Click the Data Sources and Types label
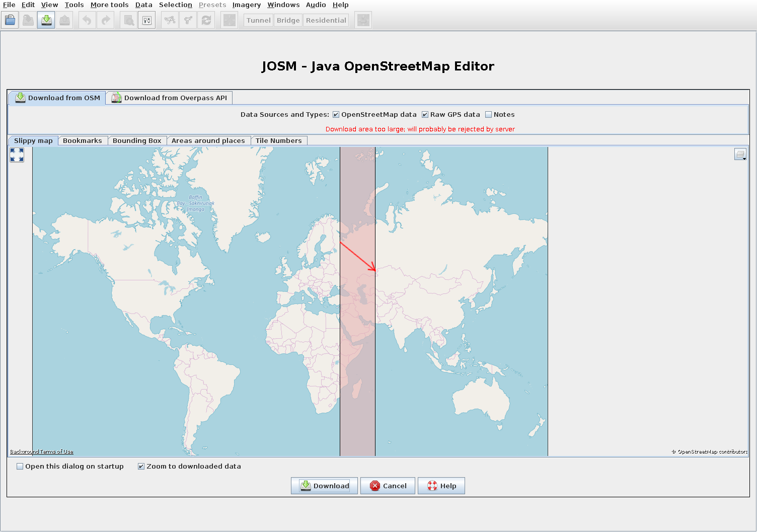The width and height of the screenshot is (757, 532). [285, 115]
